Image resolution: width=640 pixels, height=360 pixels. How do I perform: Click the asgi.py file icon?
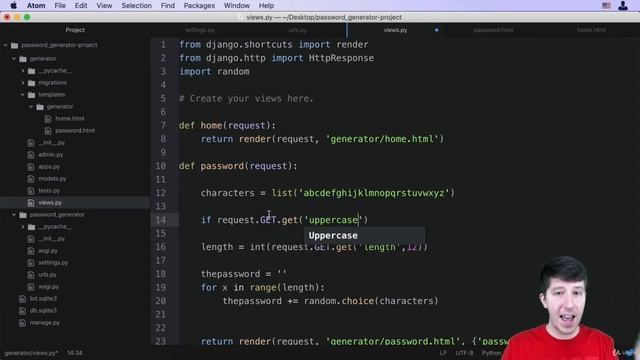31,251
